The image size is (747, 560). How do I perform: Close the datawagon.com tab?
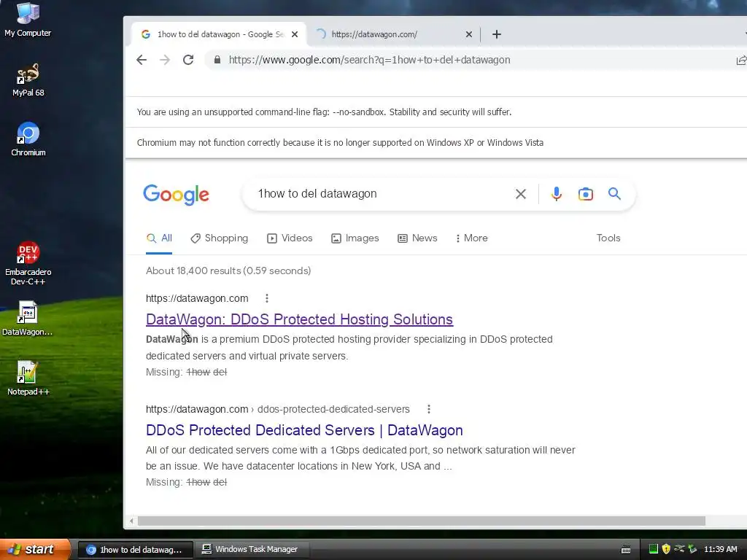[x=469, y=34]
